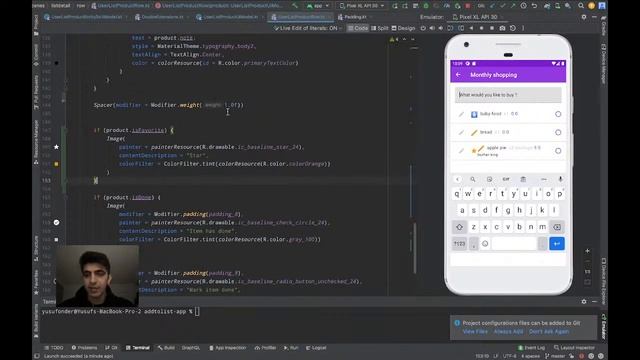
Task: Tap the search icon on the keyboard toolbar
Action: 473,179
